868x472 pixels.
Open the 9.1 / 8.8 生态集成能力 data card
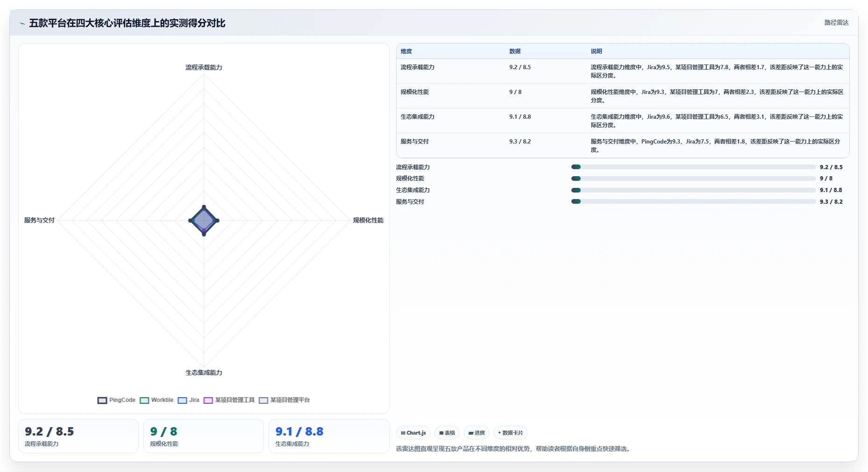pos(329,436)
